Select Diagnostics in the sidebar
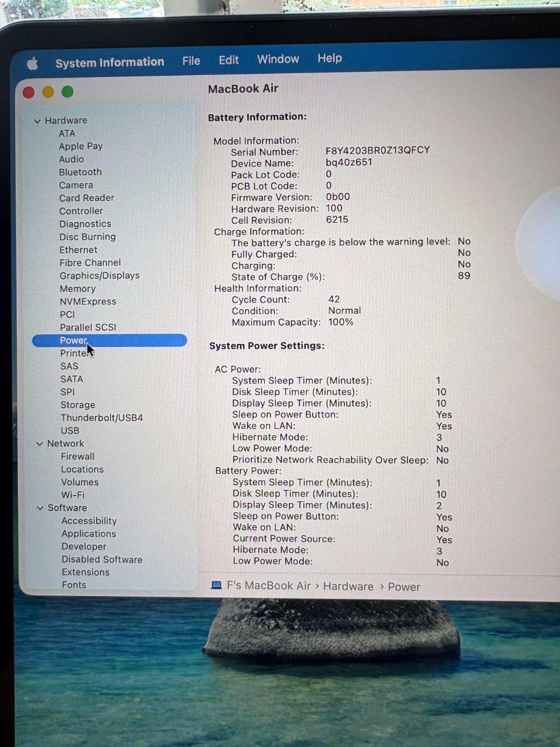Image resolution: width=560 pixels, height=747 pixels. pyautogui.click(x=85, y=224)
